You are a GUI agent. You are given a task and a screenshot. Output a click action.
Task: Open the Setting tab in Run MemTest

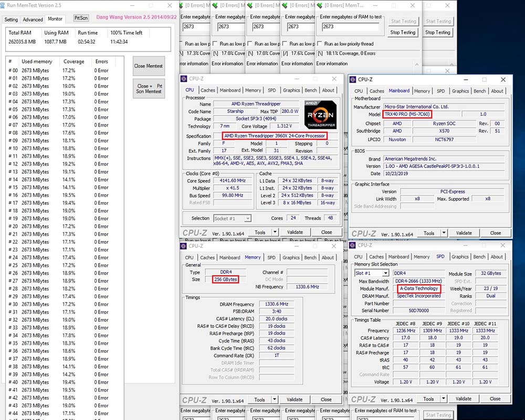[x=11, y=19]
